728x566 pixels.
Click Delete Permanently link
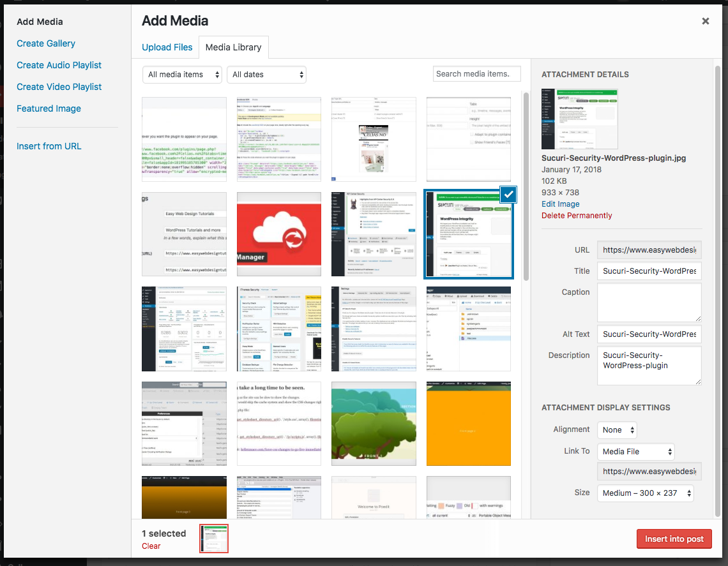577,216
